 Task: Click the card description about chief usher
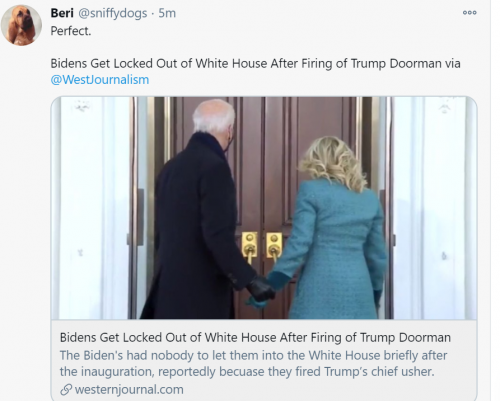pos(253,363)
